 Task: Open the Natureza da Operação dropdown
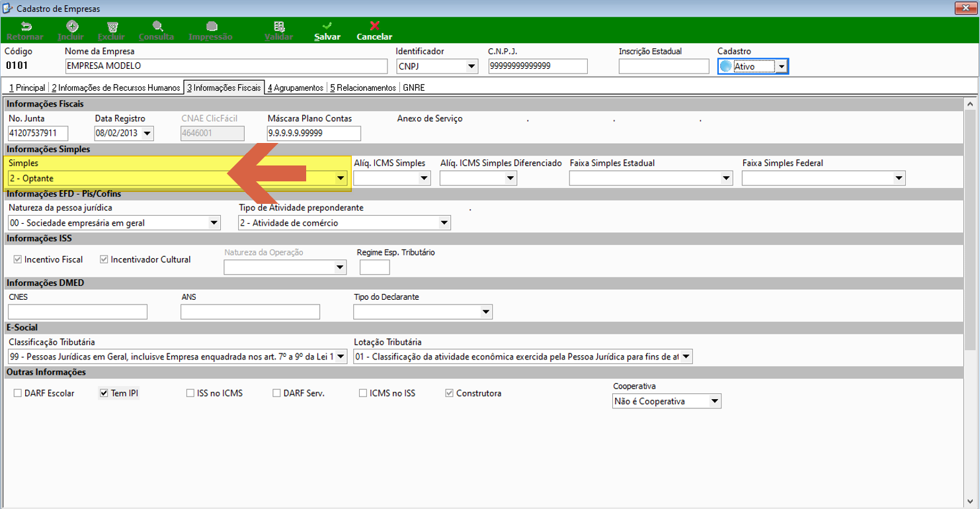pyautogui.click(x=341, y=267)
